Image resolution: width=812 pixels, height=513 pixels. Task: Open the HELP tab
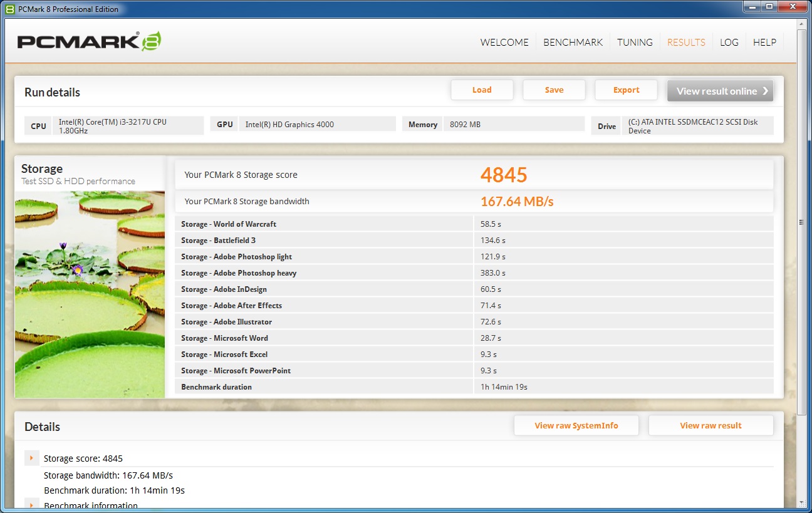tap(764, 43)
